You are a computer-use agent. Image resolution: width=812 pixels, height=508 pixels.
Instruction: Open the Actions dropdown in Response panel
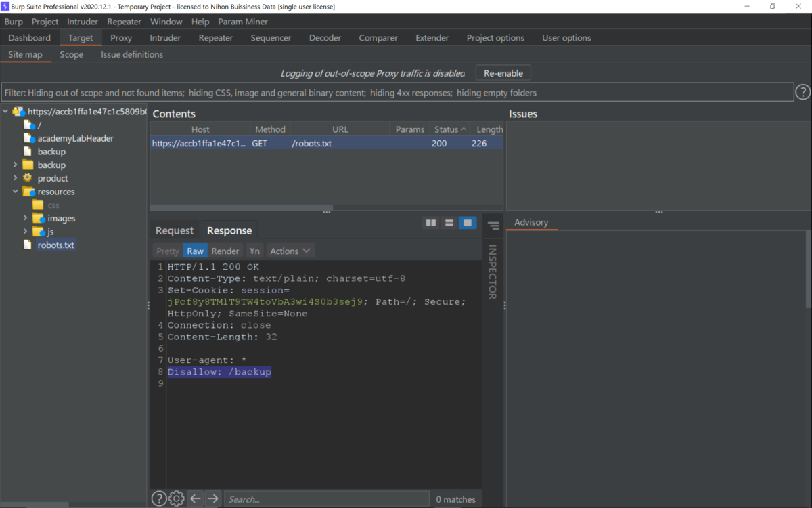(290, 251)
